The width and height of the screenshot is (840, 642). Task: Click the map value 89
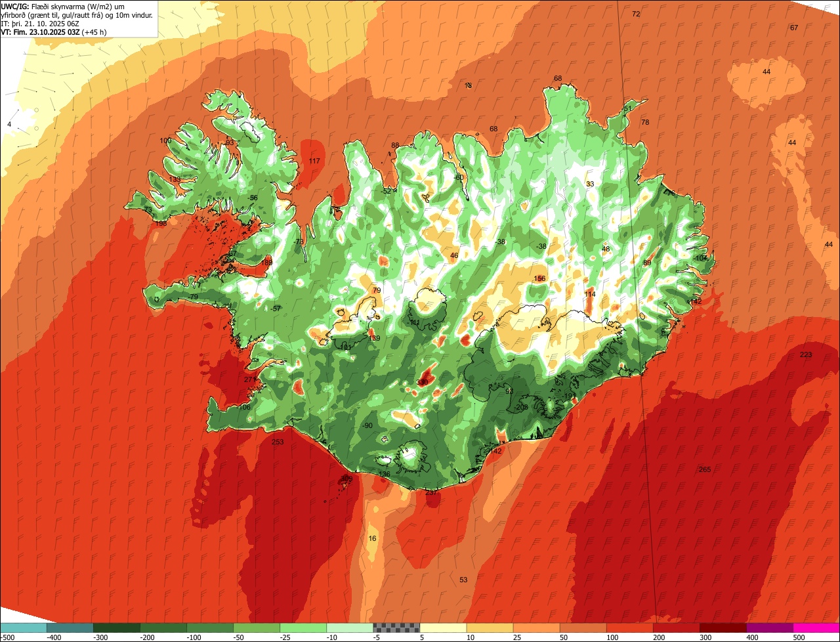click(x=647, y=263)
